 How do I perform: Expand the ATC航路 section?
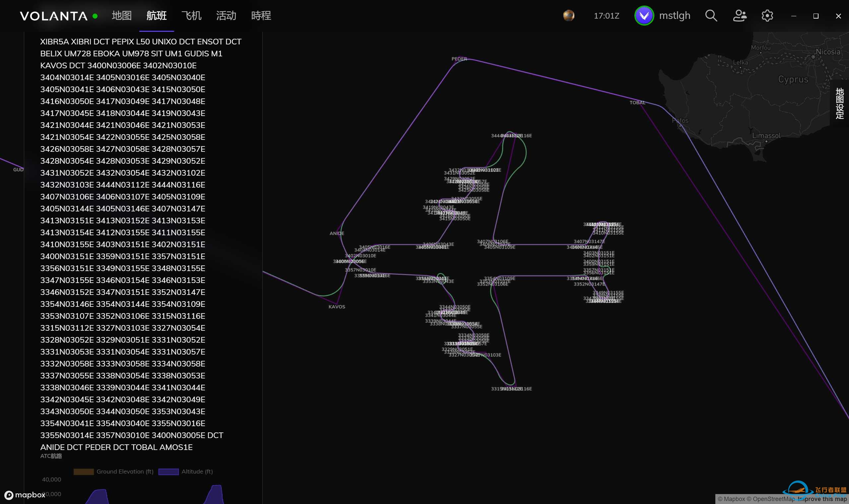pos(51,456)
